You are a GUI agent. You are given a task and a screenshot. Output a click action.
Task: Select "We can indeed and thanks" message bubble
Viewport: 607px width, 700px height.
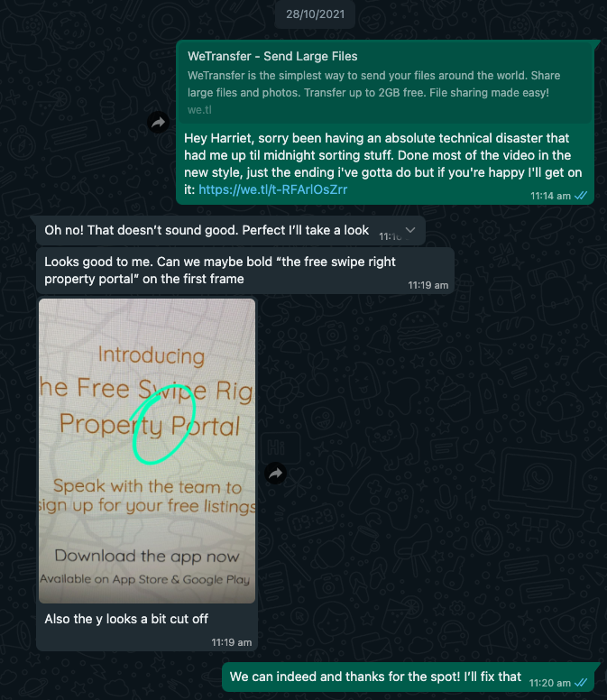tap(409, 677)
